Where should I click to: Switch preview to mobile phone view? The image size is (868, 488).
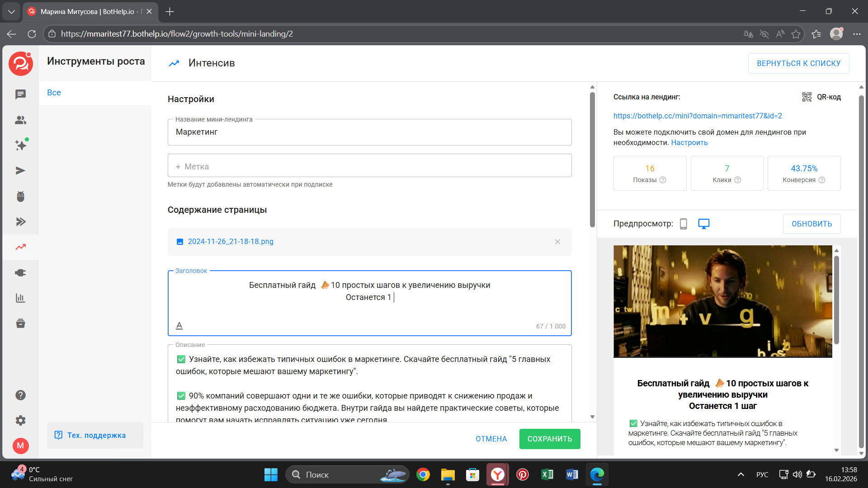pos(684,223)
